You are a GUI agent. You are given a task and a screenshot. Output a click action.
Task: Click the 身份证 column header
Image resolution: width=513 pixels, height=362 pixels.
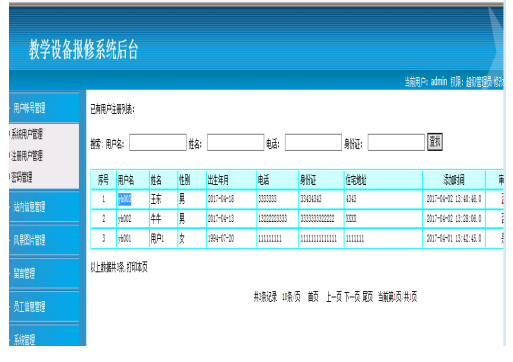tap(308, 180)
